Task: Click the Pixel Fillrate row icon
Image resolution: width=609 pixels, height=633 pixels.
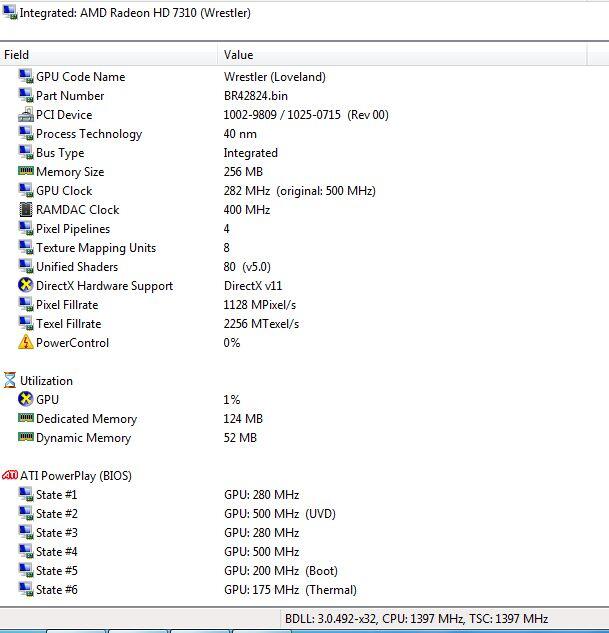Action: pyautogui.click(x=26, y=304)
